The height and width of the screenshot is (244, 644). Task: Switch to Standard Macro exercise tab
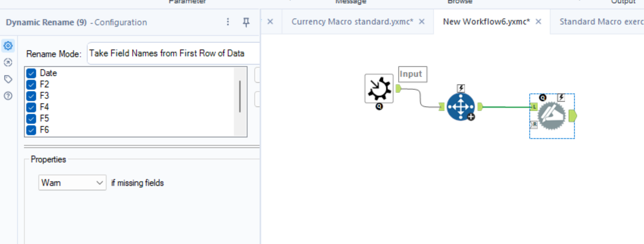pyautogui.click(x=601, y=22)
